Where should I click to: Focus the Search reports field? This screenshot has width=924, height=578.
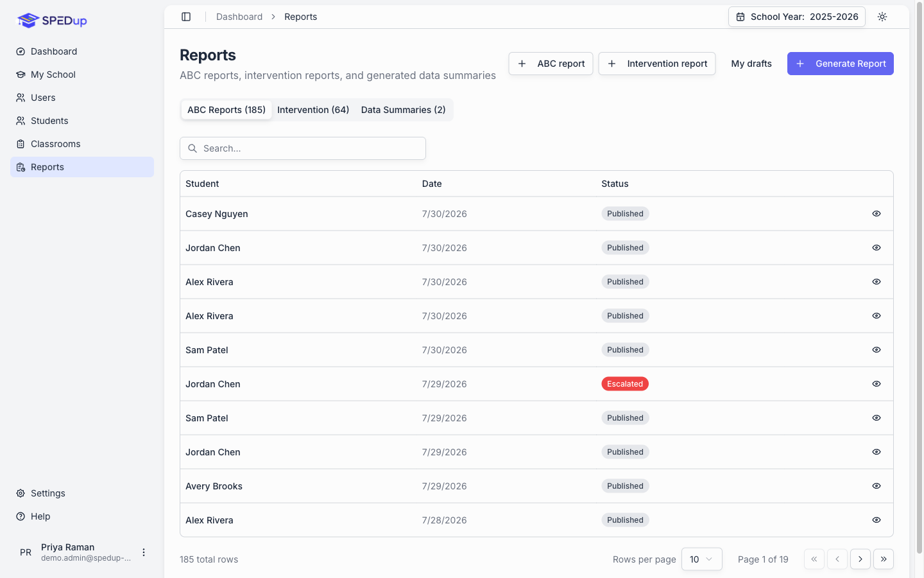point(303,148)
